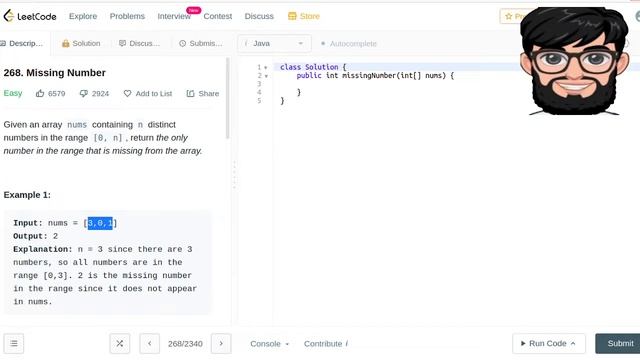Expand the Console dropdown
The height and width of the screenshot is (360, 640).
click(x=270, y=344)
